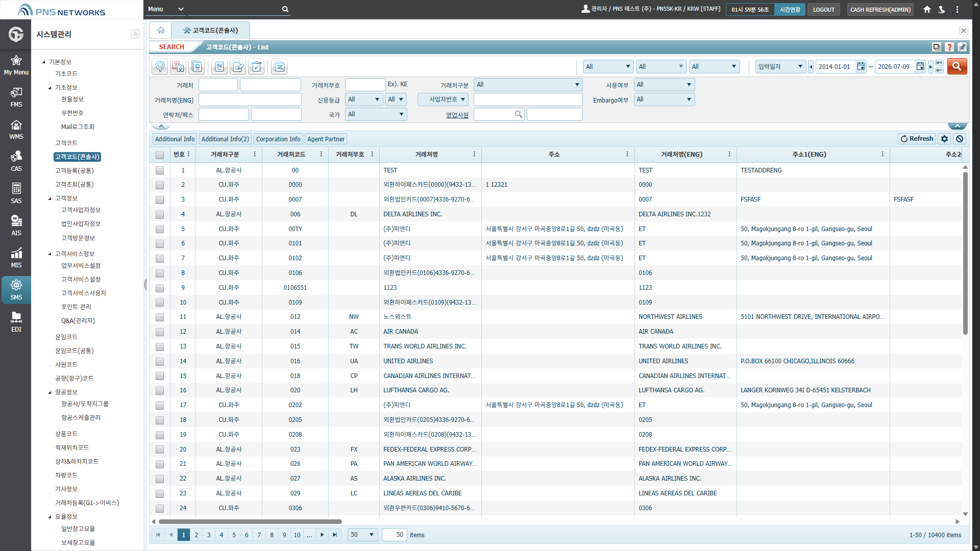Click the Refresh button
980x551 pixels.
click(917, 139)
